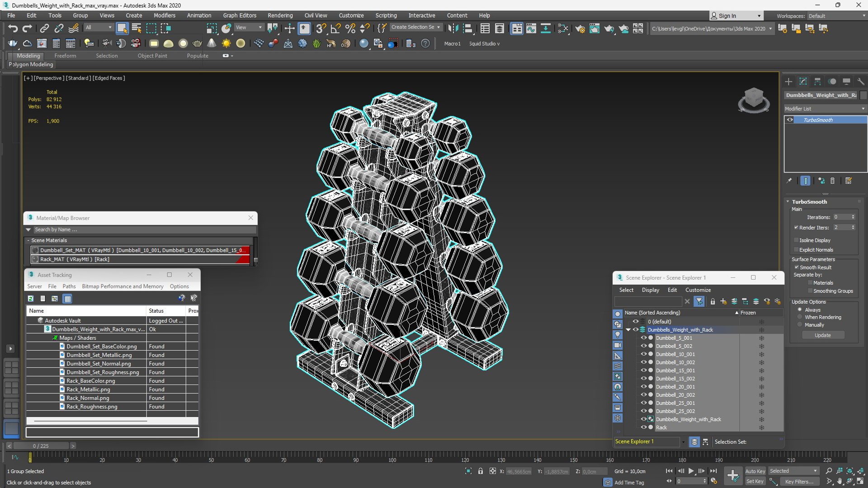Click the Set Key button
This screenshot has height=488, width=868.
coord(755,481)
